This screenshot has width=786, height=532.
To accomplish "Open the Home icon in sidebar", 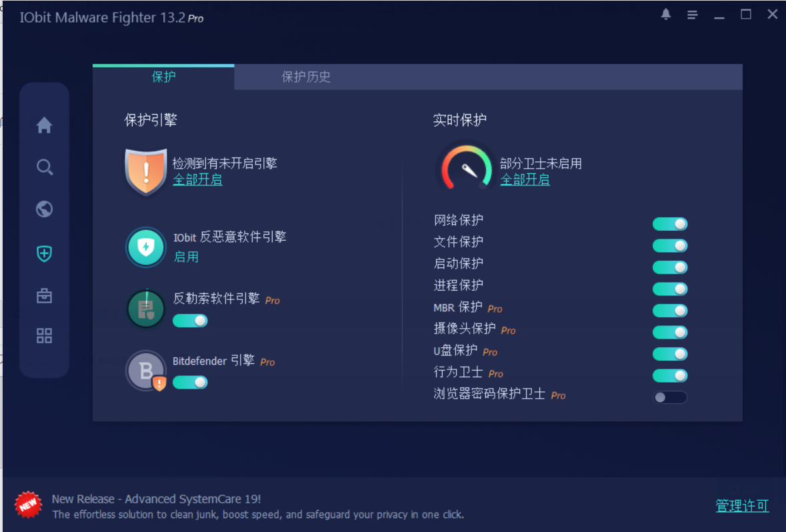I will 44,125.
